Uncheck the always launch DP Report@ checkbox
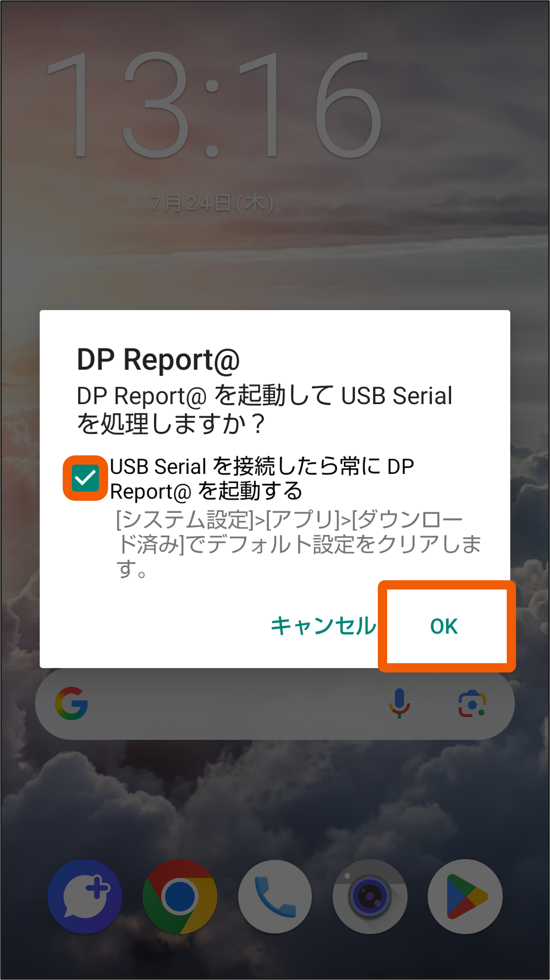This screenshot has width=550, height=980. coord(85,478)
